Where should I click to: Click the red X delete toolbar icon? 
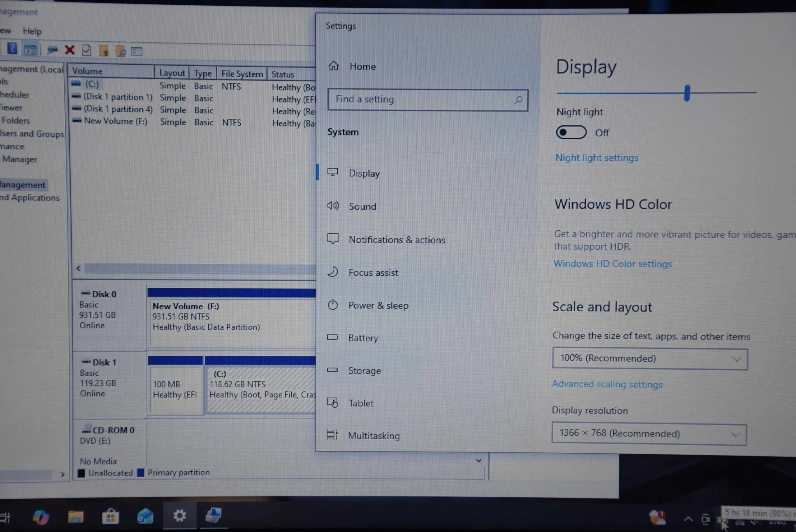point(70,50)
